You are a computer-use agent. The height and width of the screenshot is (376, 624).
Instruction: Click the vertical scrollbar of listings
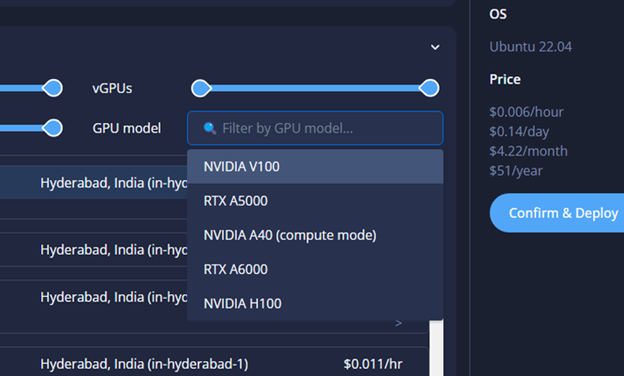point(436,348)
